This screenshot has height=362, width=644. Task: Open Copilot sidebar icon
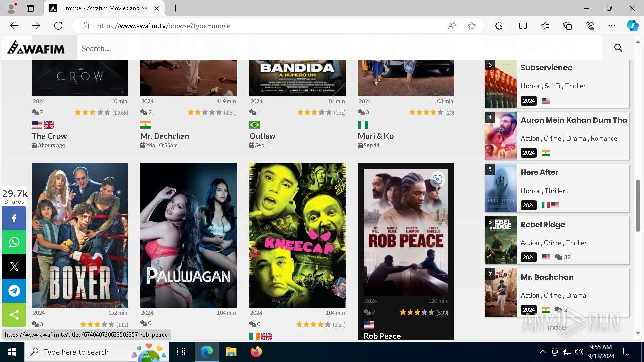632,26
